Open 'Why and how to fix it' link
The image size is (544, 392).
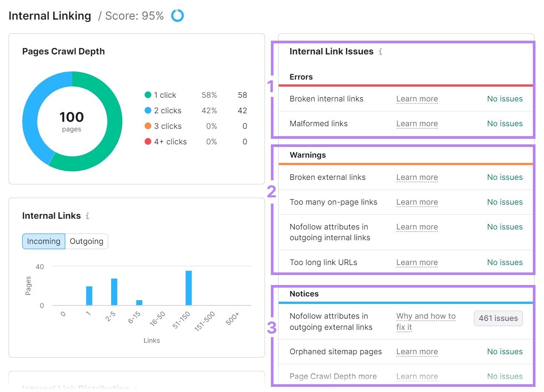pyautogui.click(x=425, y=321)
